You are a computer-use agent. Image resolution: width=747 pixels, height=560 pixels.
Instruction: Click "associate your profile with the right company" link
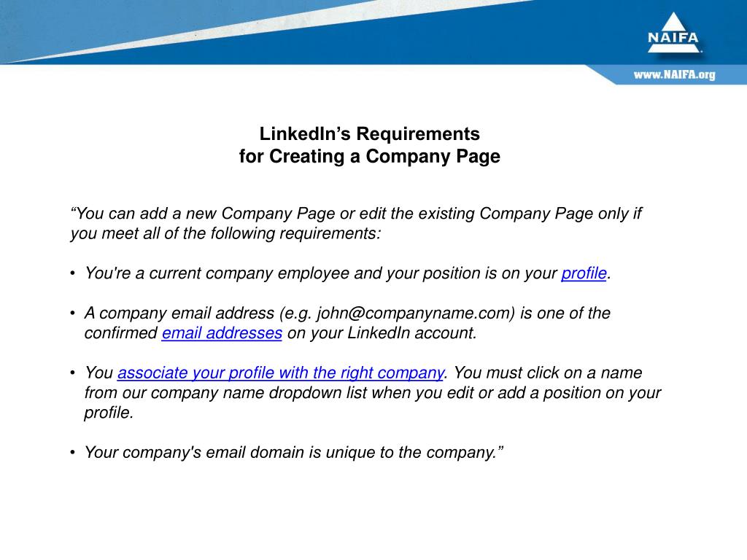coord(281,373)
